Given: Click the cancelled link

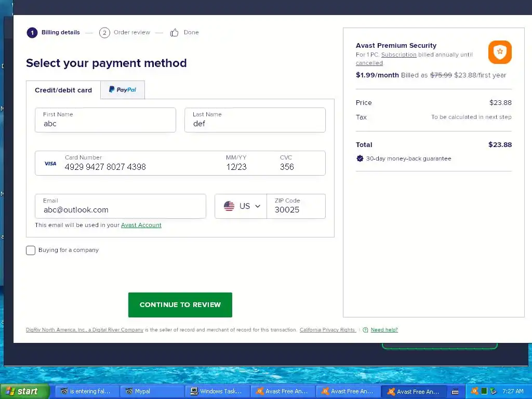Looking at the screenshot, I should [x=369, y=63].
